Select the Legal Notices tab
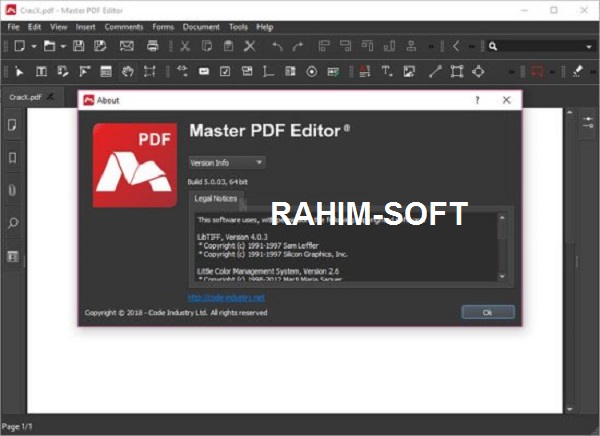Screen dimensions: 600x436 pos(216,199)
